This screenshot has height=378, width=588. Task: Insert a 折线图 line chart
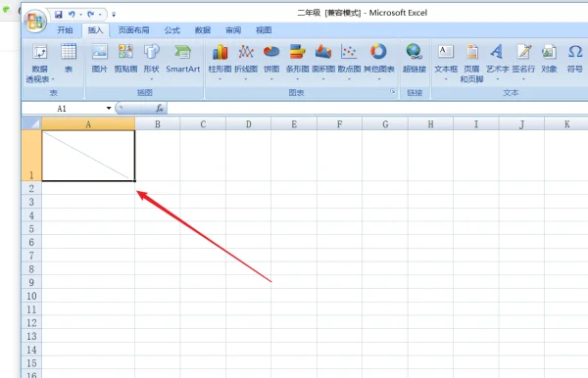tap(246, 62)
